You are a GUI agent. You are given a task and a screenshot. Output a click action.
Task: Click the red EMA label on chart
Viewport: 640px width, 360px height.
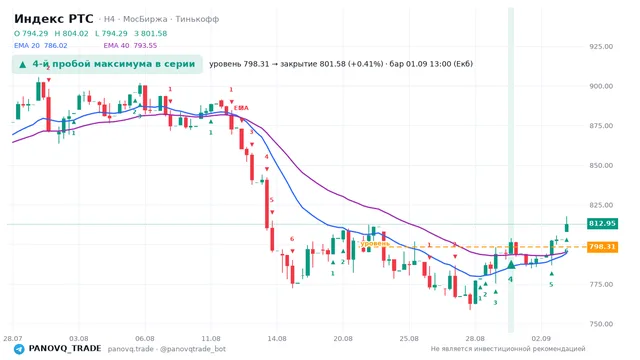[x=241, y=108]
